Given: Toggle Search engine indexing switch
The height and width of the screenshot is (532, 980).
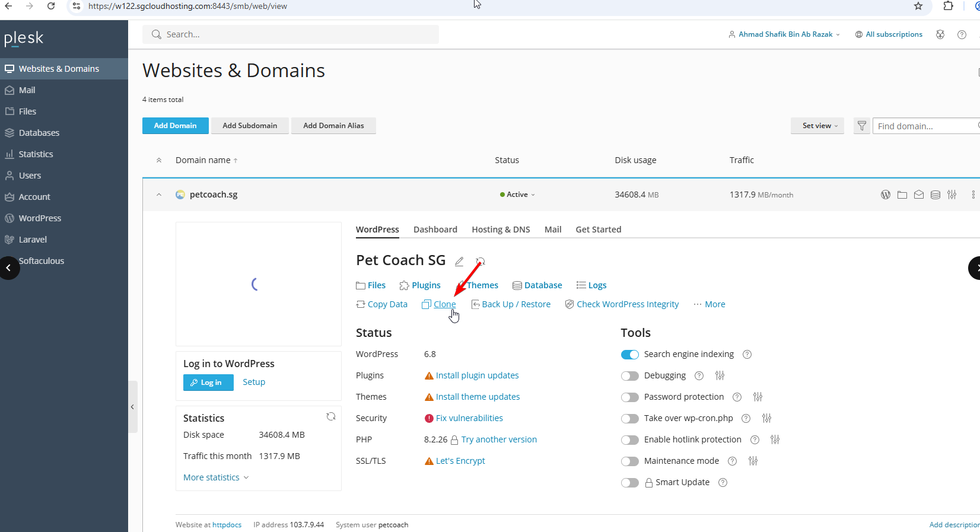Looking at the screenshot, I should 629,355.
